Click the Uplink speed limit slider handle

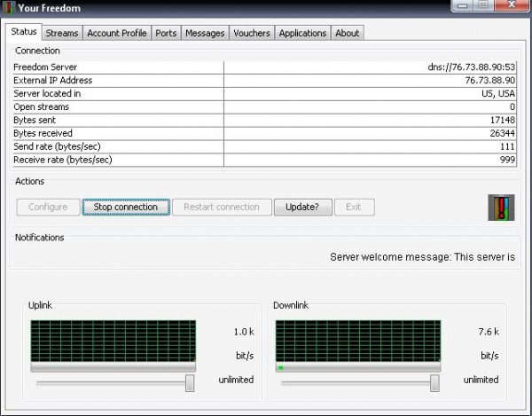[x=190, y=383]
